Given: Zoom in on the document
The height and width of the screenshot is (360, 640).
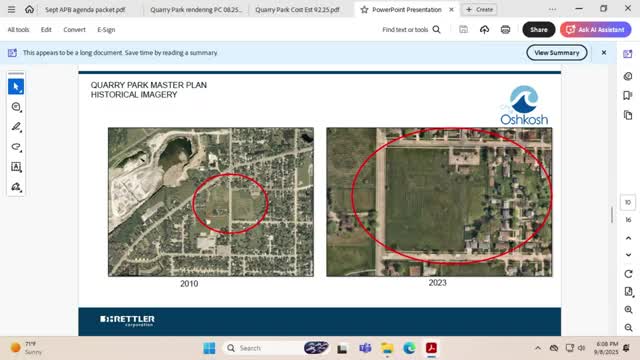Looking at the screenshot, I should 628,310.
